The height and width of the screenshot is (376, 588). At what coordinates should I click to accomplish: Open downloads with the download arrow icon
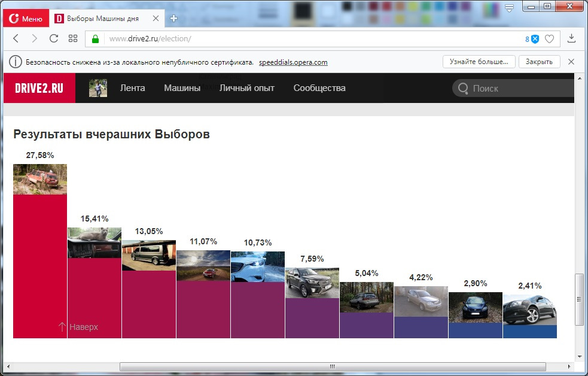[571, 38]
